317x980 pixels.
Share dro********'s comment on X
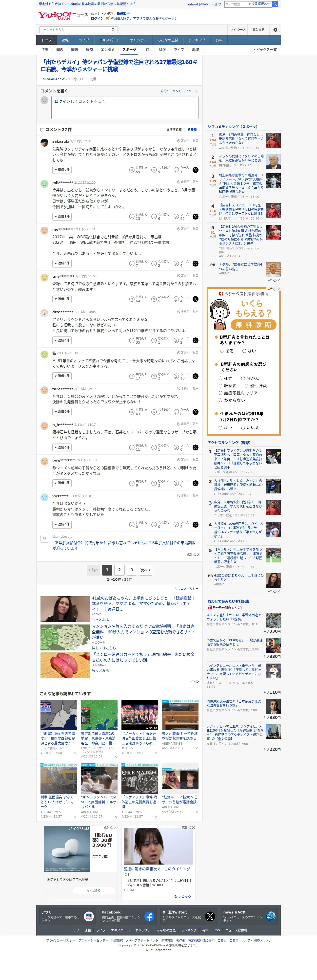(195, 340)
